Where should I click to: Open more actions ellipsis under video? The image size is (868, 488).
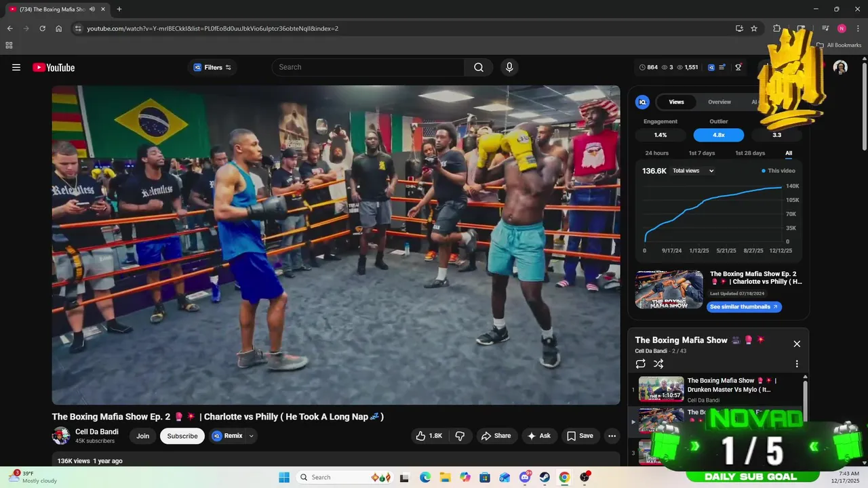(612, 436)
